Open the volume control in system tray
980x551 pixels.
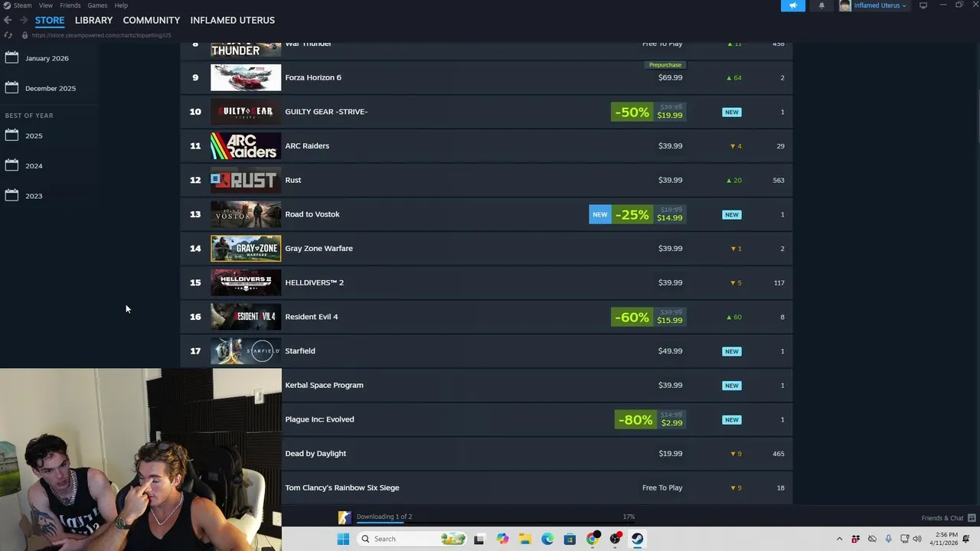coord(917,539)
